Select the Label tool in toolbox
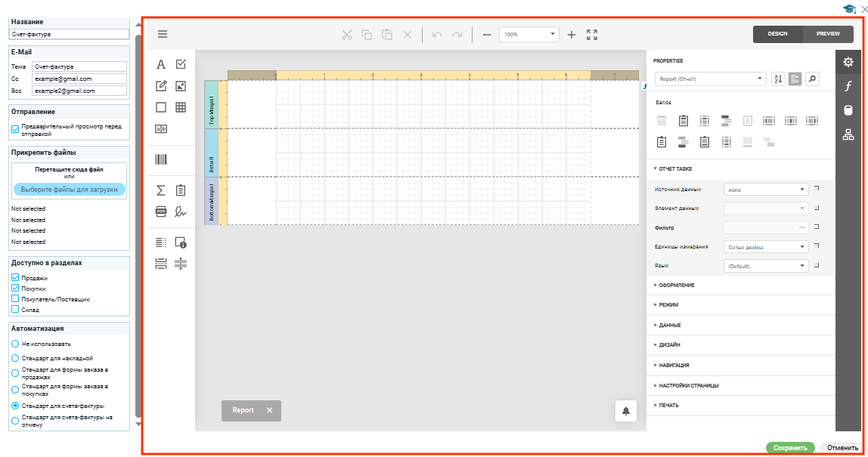 click(x=161, y=65)
